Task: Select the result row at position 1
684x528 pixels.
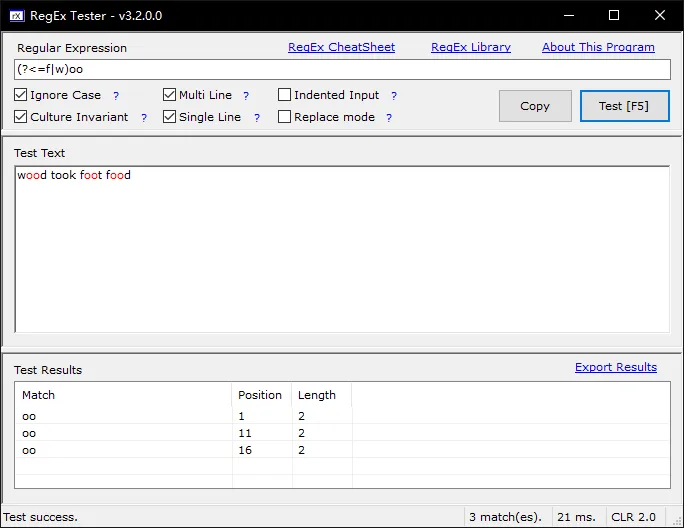Action: pos(342,416)
